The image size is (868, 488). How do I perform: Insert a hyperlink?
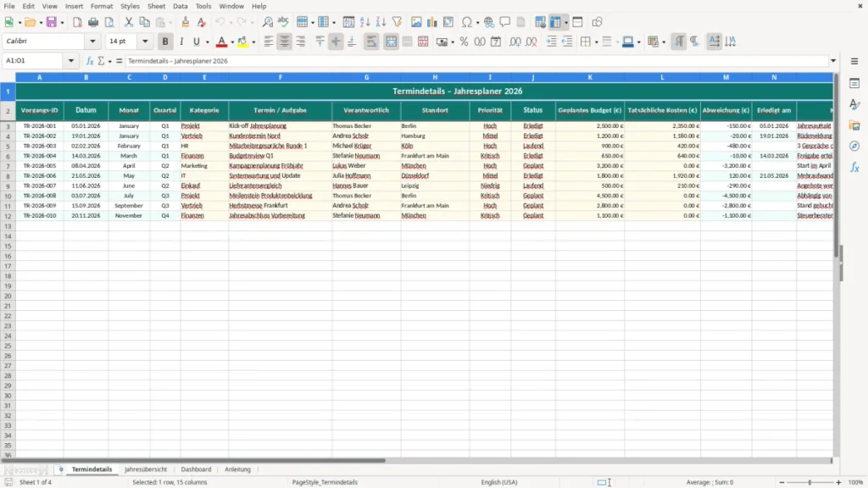[489, 22]
